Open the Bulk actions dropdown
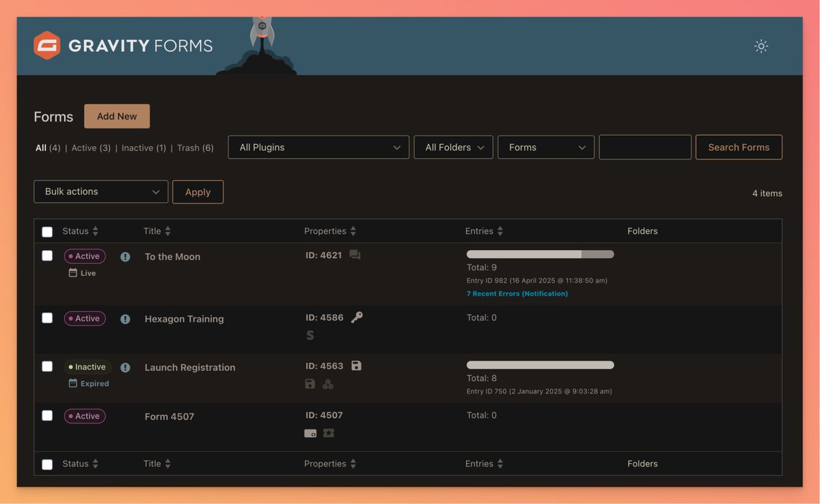Image resolution: width=820 pixels, height=504 pixels. tap(100, 191)
